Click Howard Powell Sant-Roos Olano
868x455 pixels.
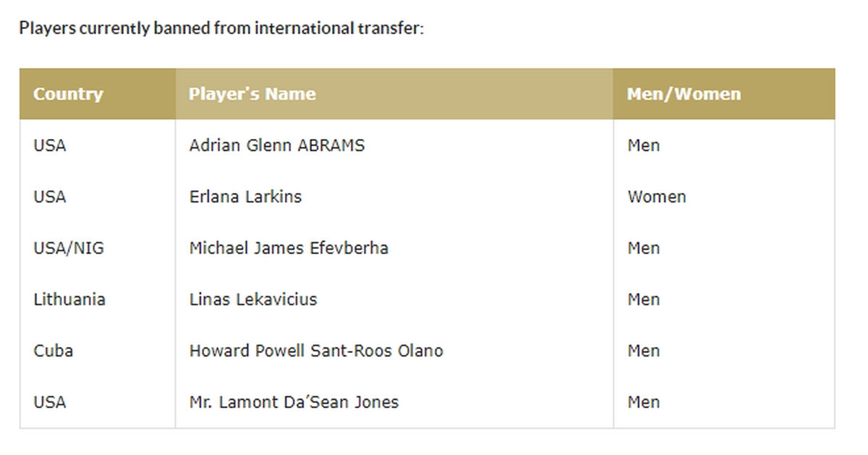tap(316, 351)
